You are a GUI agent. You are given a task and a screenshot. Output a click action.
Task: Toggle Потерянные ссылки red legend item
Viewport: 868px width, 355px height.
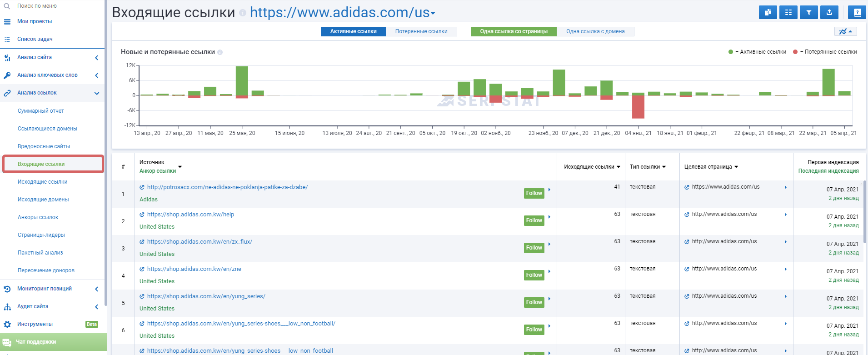[825, 52]
